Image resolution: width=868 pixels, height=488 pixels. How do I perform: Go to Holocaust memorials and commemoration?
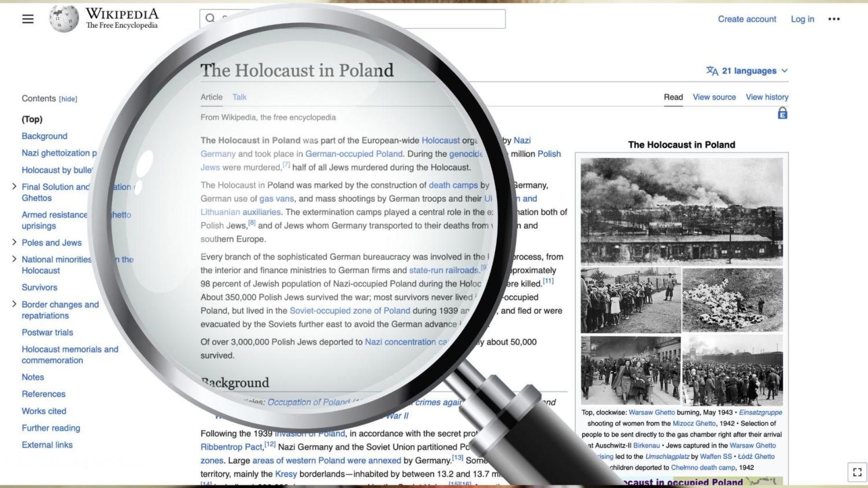pos(70,354)
